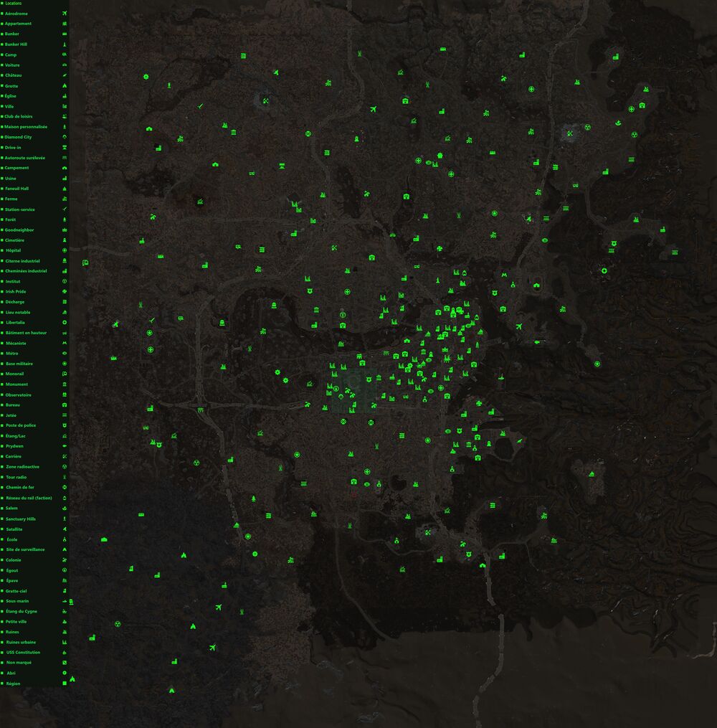Toggle the green square next to Salem
The image size is (717, 728).
[2, 508]
